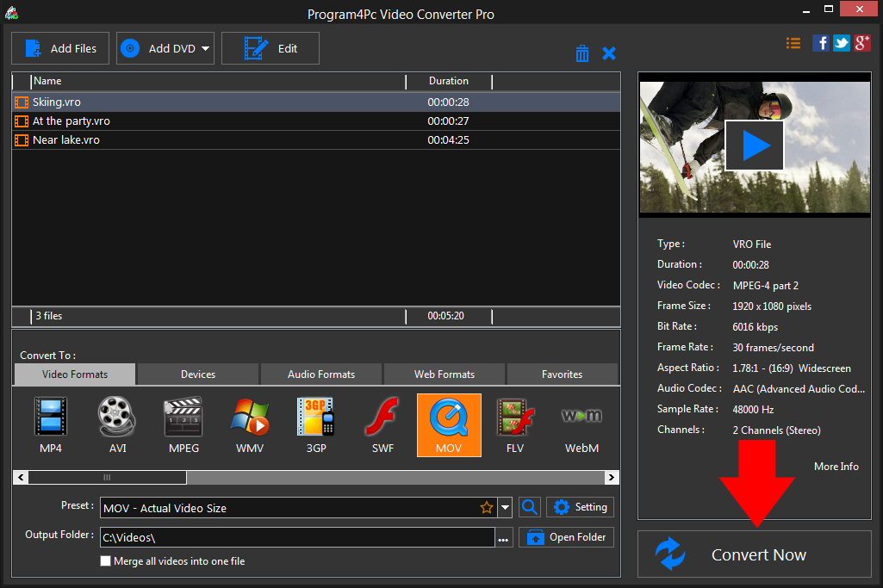Switch to the Devices tab

pyautogui.click(x=198, y=374)
